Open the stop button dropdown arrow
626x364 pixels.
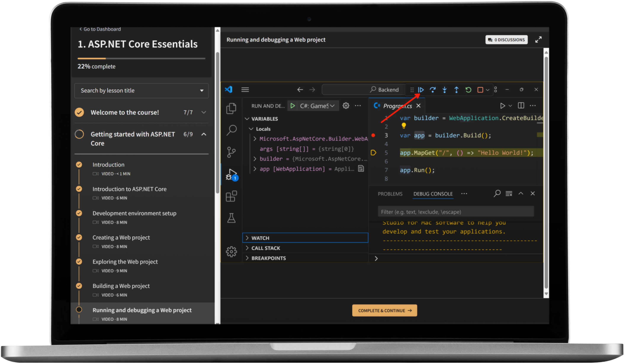pyautogui.click(x=487, y=90)
